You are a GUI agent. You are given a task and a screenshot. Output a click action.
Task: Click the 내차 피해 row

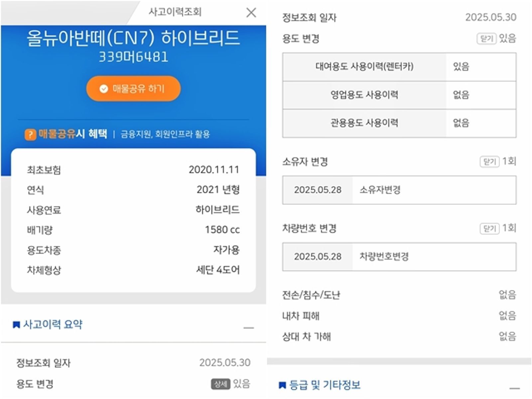[399, 316]
